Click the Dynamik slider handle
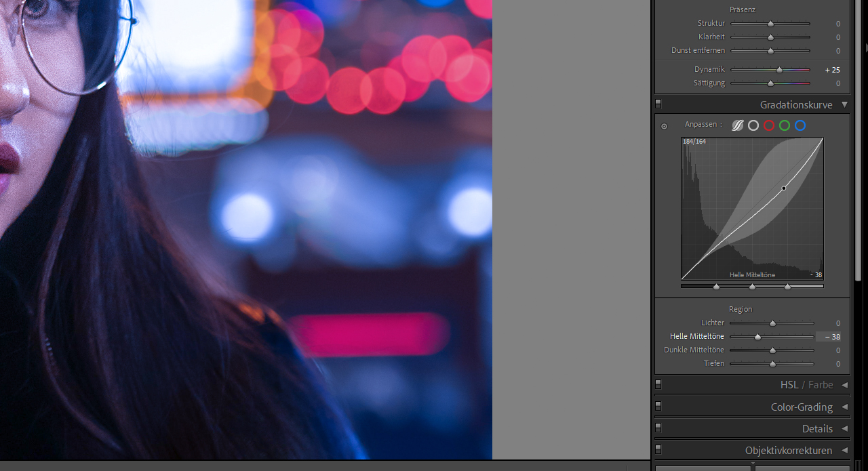 click(779, 70)
